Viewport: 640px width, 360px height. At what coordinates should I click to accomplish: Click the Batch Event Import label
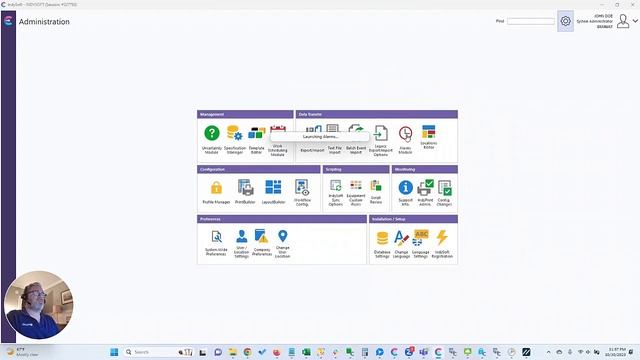point(356,150)
